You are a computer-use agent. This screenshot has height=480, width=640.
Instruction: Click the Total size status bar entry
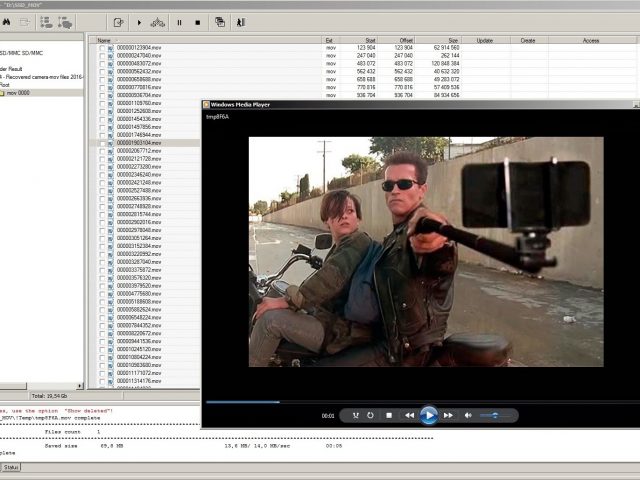tap(49, 396)
